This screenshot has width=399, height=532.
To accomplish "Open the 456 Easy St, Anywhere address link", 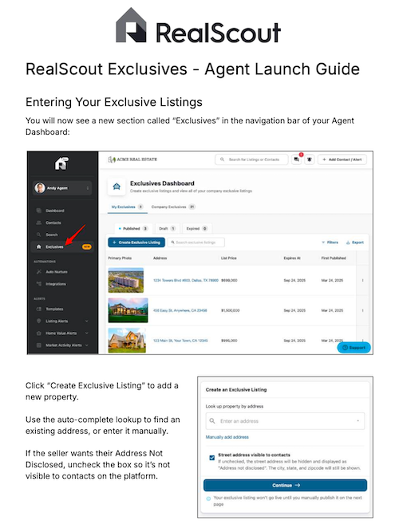I will click(180, 310).
